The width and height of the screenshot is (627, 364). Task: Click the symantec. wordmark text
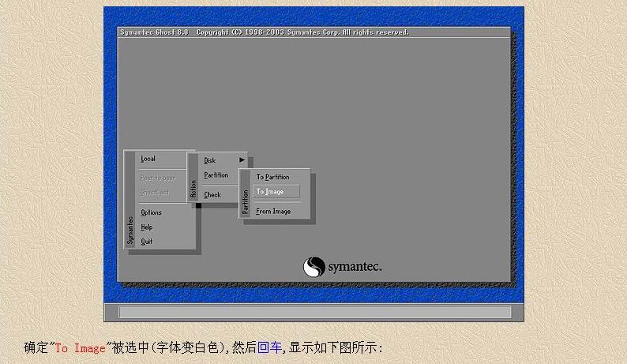click(355, 267)
